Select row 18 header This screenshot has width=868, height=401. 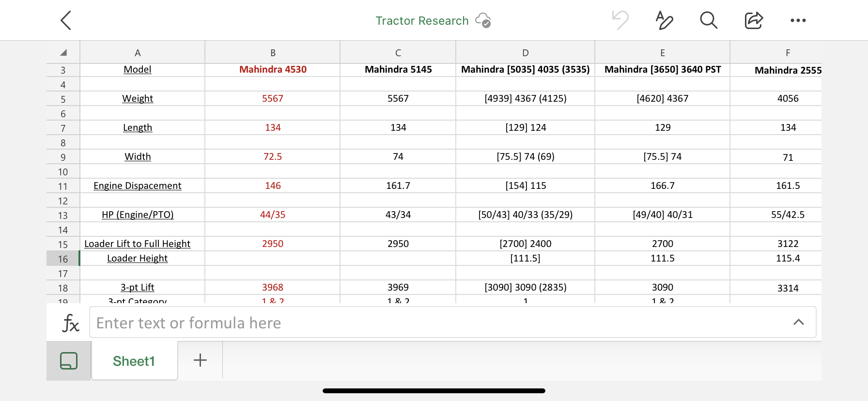(63, 288)
